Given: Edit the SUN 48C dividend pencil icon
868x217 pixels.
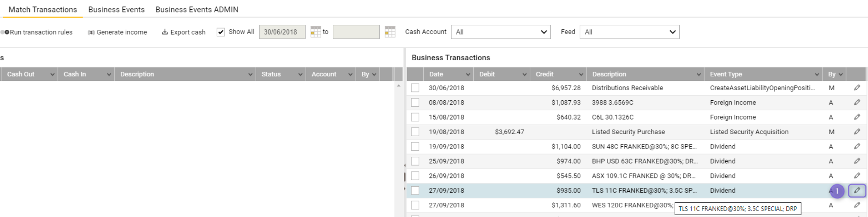Looking at the screenshot, I should click(857, 147).
